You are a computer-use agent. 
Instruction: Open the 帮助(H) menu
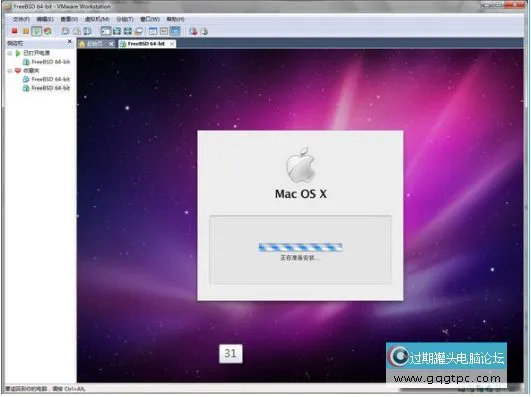175,19
